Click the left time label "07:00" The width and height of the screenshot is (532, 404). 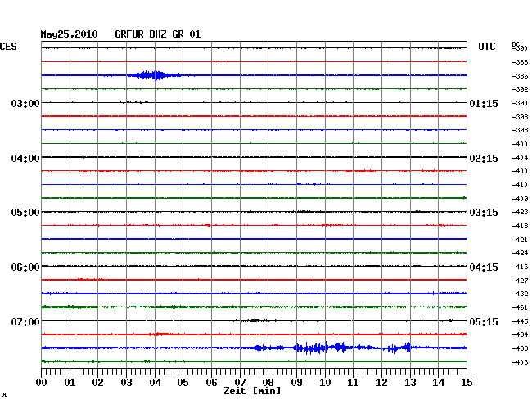click(x=25, y=321)
